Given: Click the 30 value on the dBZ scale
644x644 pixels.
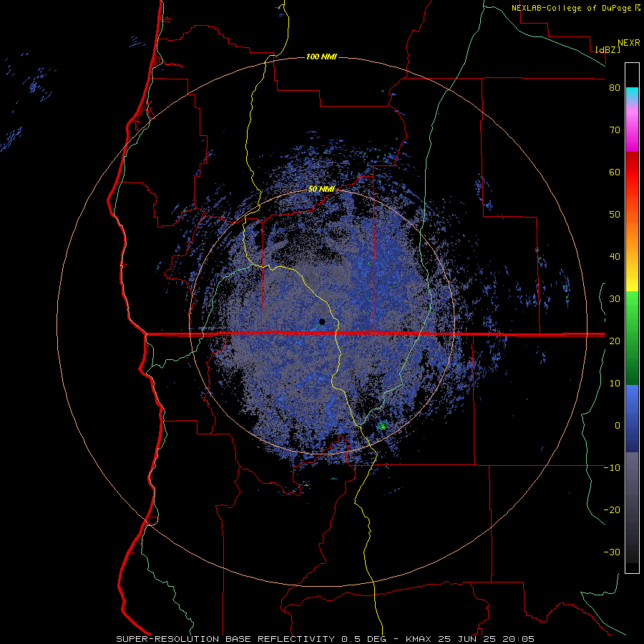Looking at the screenshot, I should [615, 299].
